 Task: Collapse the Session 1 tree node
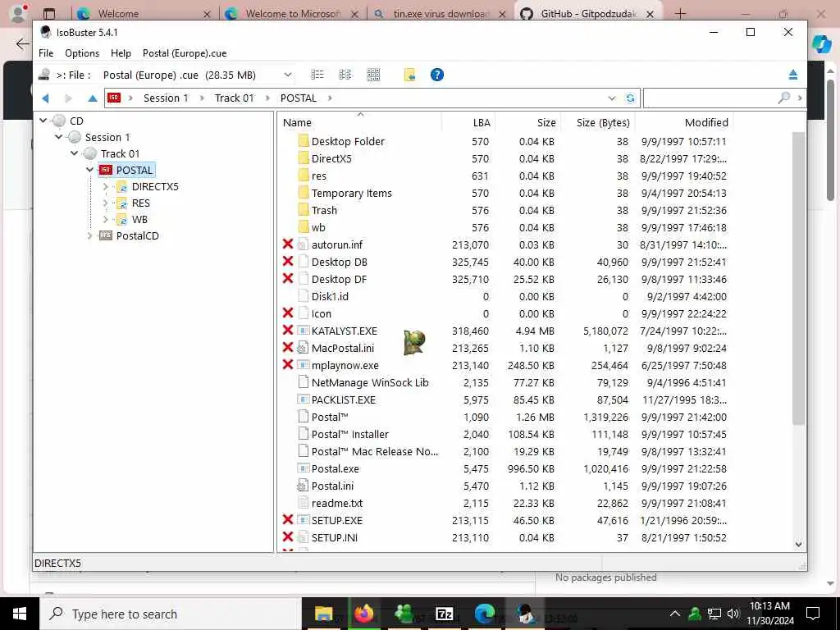tap(58, 137)
